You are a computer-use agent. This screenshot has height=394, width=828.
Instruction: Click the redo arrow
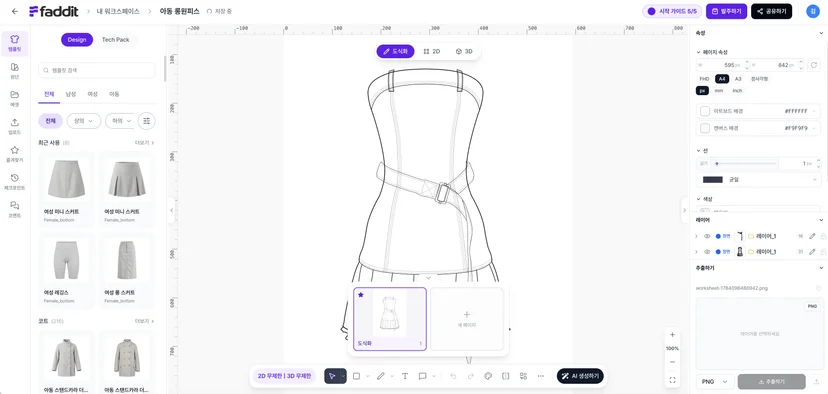click(x=471, y=376)
